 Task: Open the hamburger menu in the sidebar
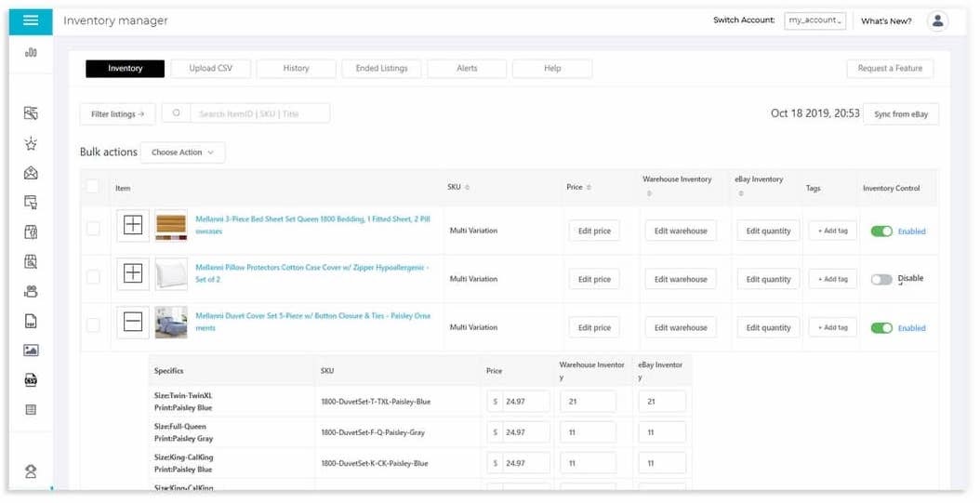point(31,20)
